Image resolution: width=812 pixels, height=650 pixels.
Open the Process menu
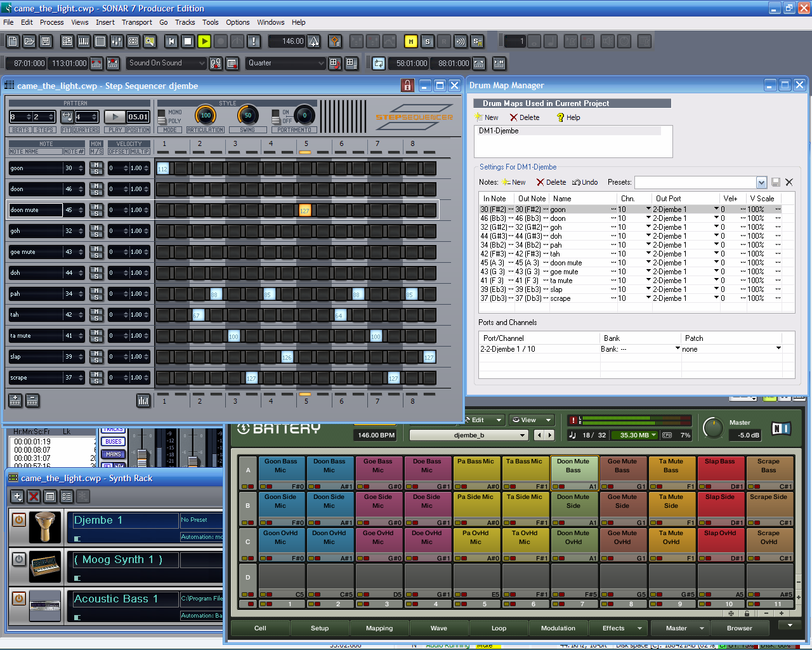pyautogui.click(x=51, y=22)
